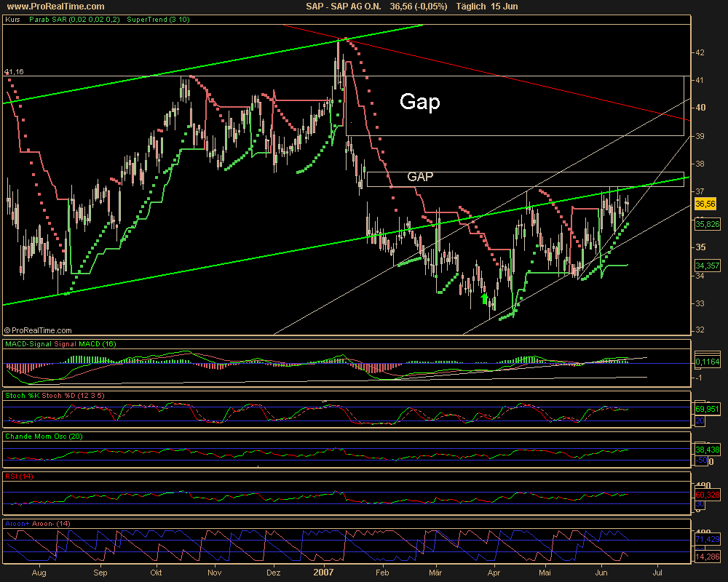This screenshot has width=728, height=582.
Task: Click the 38,438 Chande momentum value tag
Action: click(707, 450)
